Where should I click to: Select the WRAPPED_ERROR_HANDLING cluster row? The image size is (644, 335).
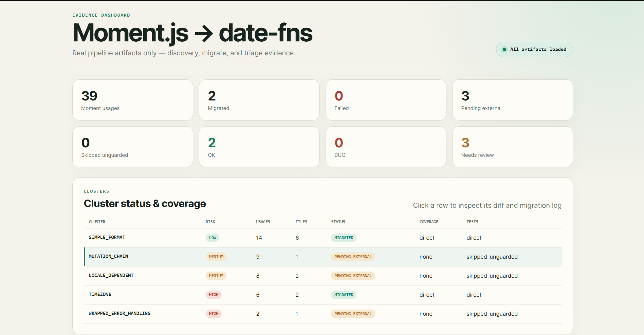click(323, 314)
